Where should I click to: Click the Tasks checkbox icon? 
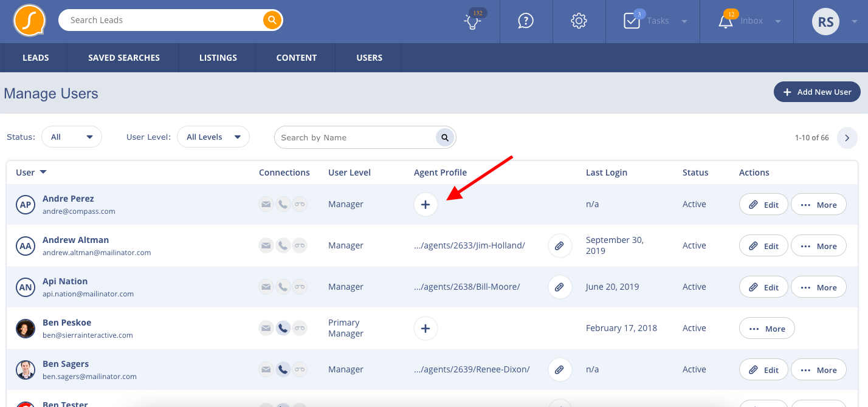coord(632,21)
